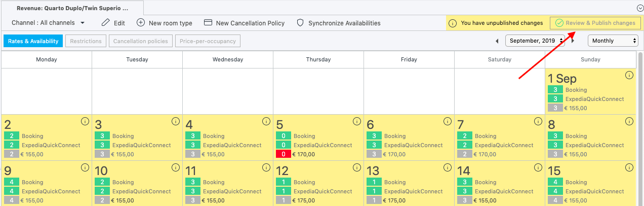The height and width of the screenshot is (206, 644).
Task: Click the shield Synchronize Availabilities icon
Action: 300,23
